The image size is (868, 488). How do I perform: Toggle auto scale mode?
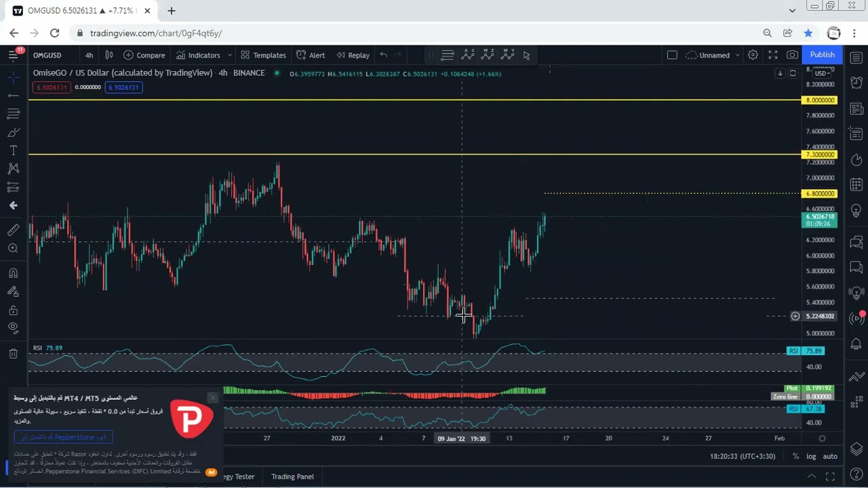[x=830, y=456]
